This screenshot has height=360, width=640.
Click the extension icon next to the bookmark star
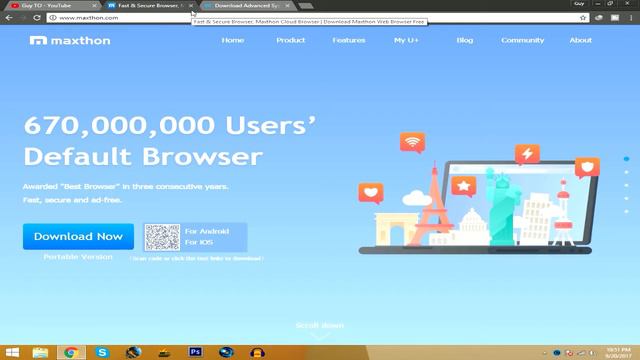pyautogui.click(x=599, y=18)
